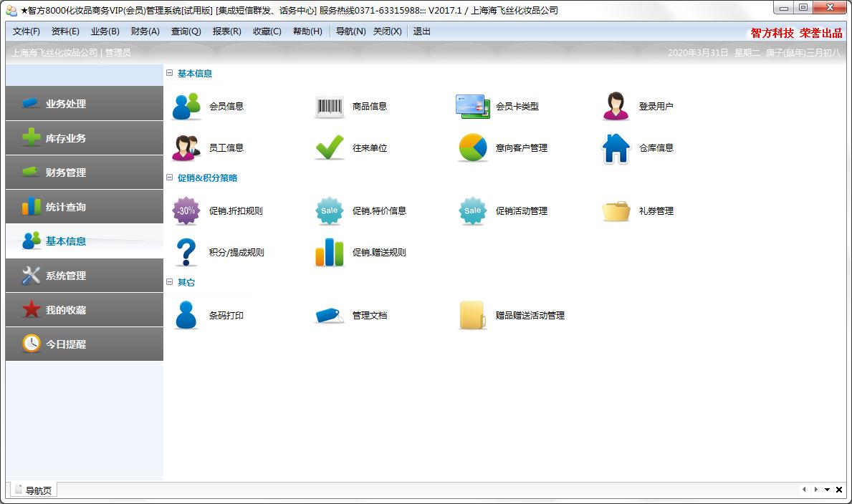This screenshot has width=852, height=504.
Task: Open the 报表(R) menu
Action: [226, 31]
